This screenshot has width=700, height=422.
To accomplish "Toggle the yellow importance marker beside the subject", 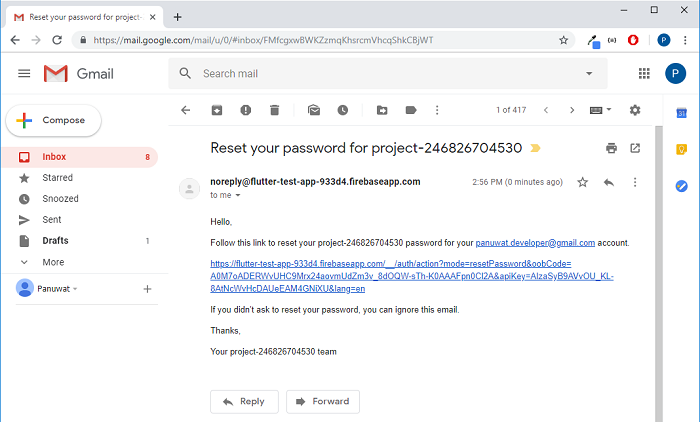I will pyautogui.click(x=535, y=148).
